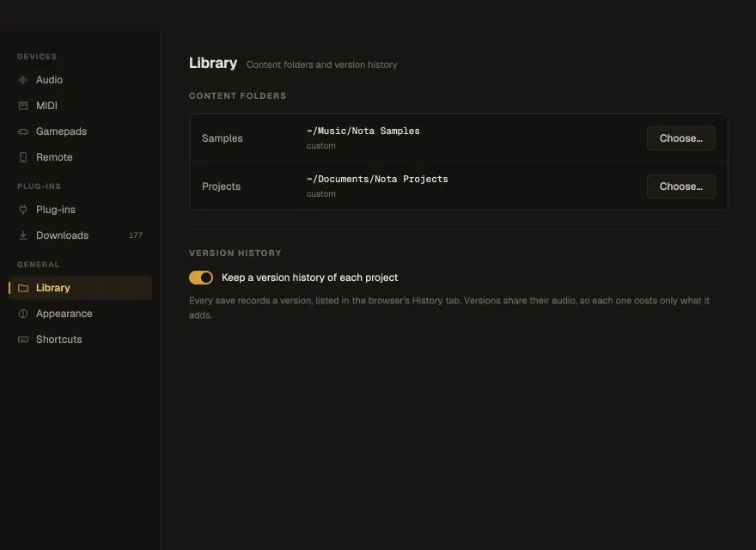Show the Downloads section
This screenshot has width=756, height=550.
pyautogui.click(x=80, y=235)
